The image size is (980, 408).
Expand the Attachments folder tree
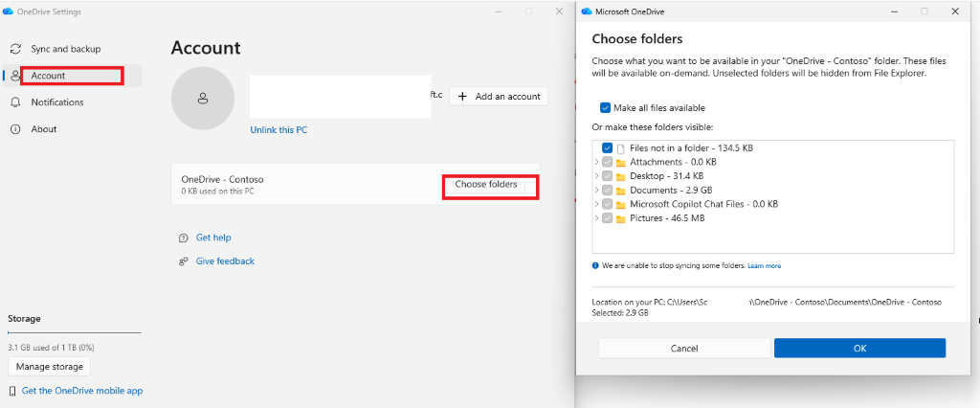coord(596,162)
